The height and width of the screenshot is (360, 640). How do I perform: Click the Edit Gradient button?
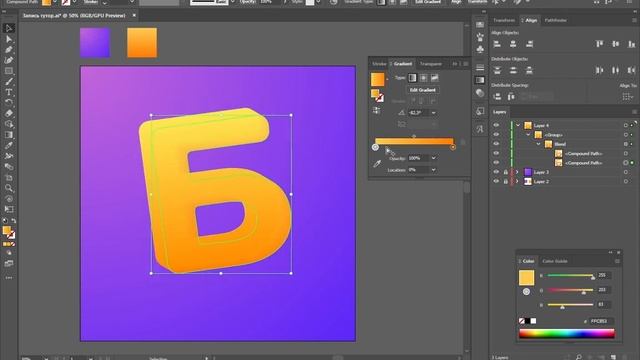(422, 90)
